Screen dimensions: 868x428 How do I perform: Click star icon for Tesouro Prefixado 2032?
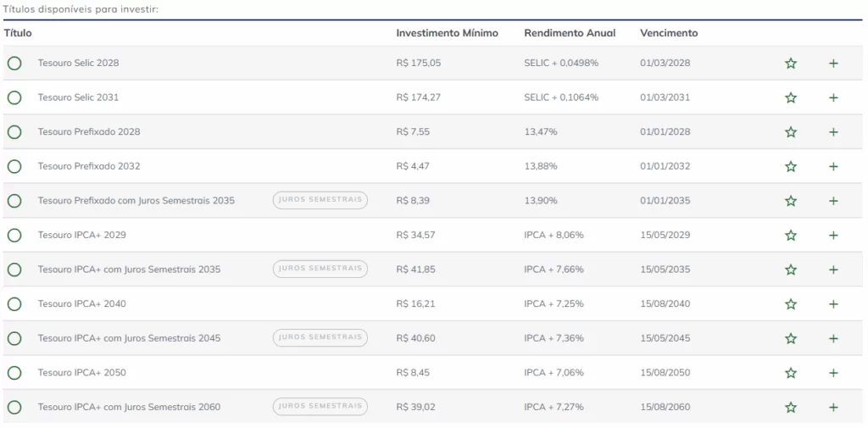click(791, 167)
